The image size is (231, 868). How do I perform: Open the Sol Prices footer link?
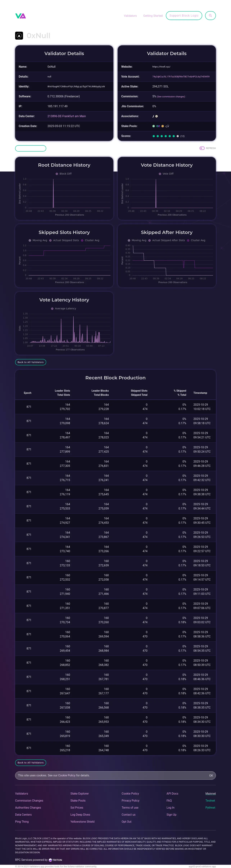(77, 808)
